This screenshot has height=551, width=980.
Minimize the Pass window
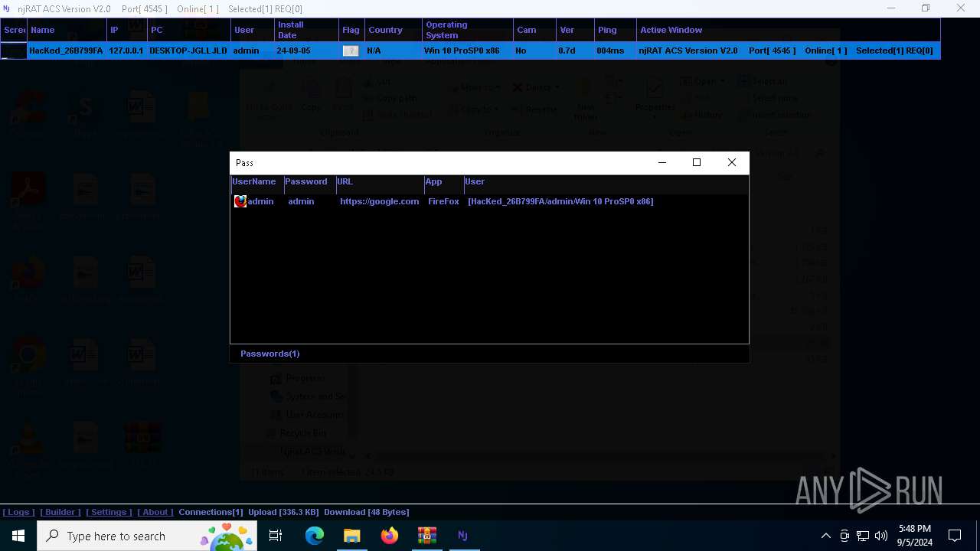(x=662, y=162)
